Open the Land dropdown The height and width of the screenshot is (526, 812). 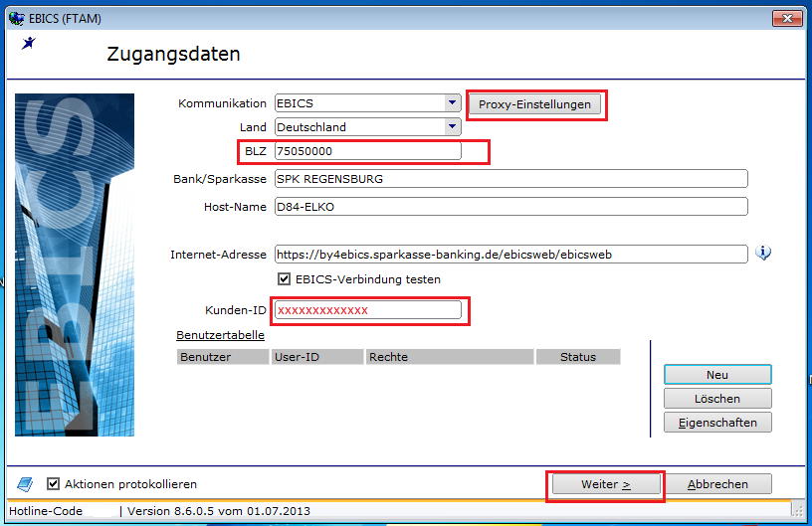[x=452, y=126]
